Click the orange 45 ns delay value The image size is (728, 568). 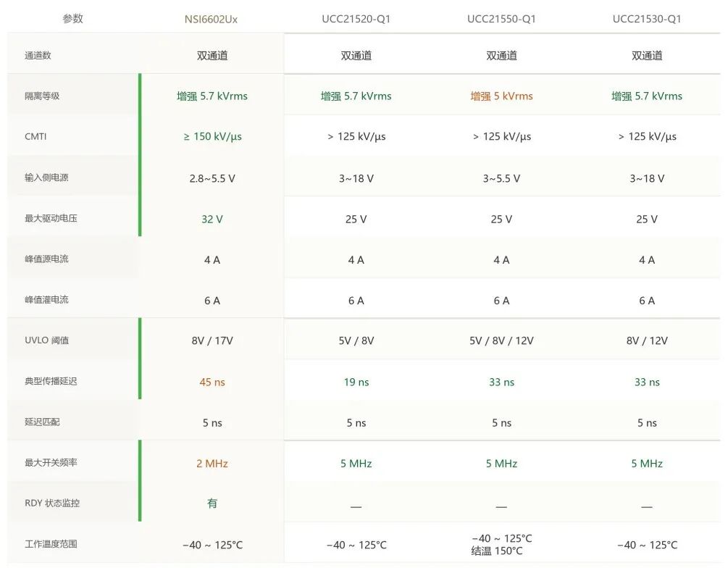point(212,383)
